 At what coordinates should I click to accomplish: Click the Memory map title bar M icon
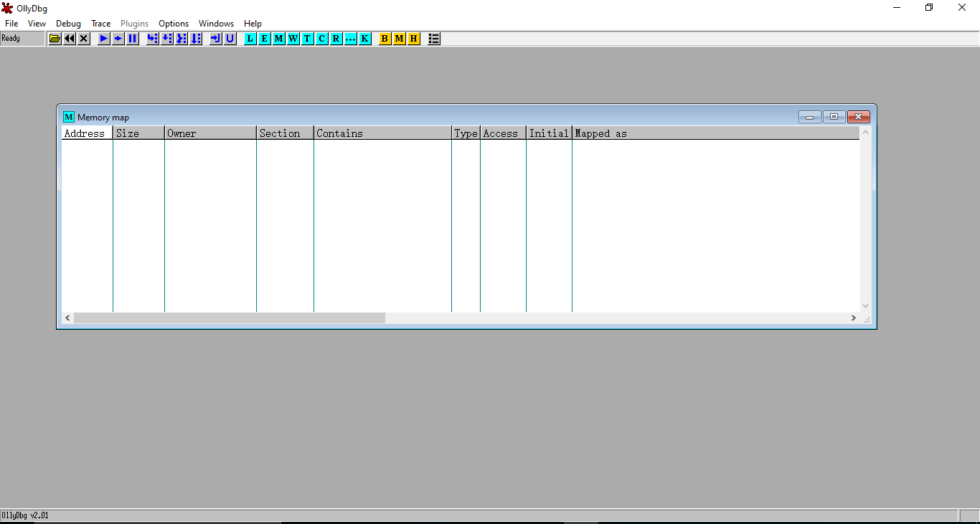69,117
